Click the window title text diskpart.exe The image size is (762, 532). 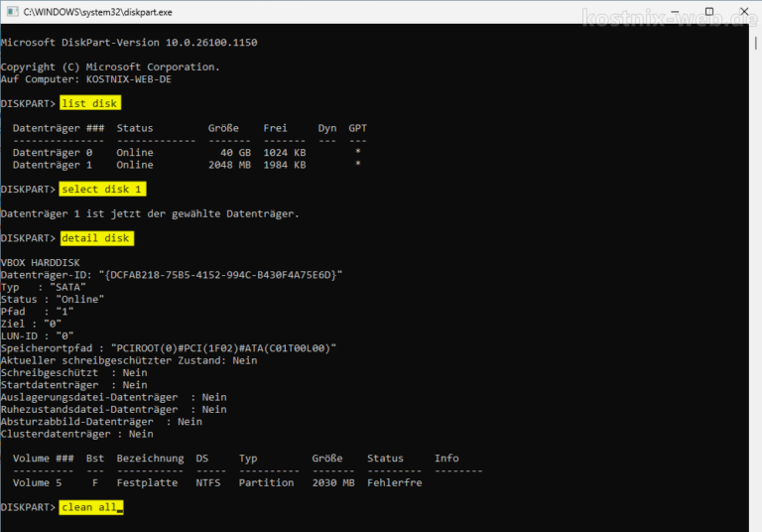point(97,12)
